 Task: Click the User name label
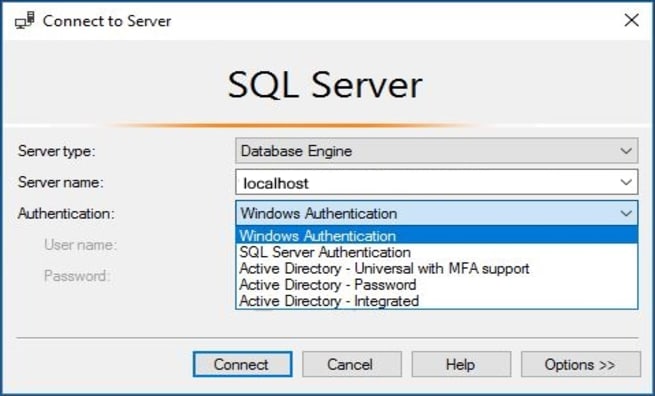[80, 245]
